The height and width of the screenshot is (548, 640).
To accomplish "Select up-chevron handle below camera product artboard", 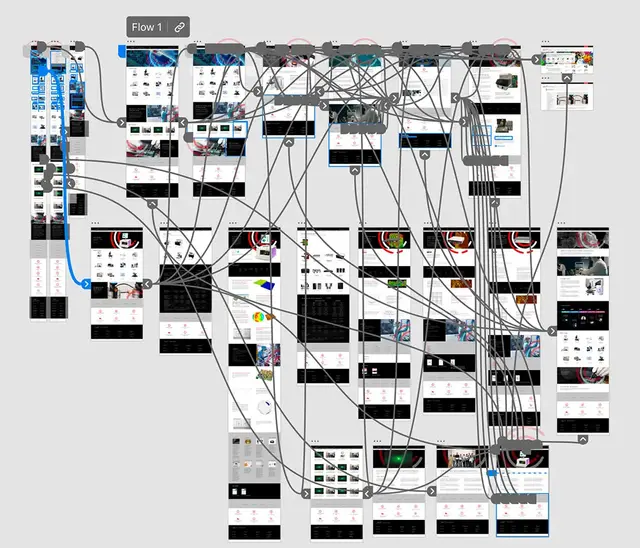I will 495,202.
